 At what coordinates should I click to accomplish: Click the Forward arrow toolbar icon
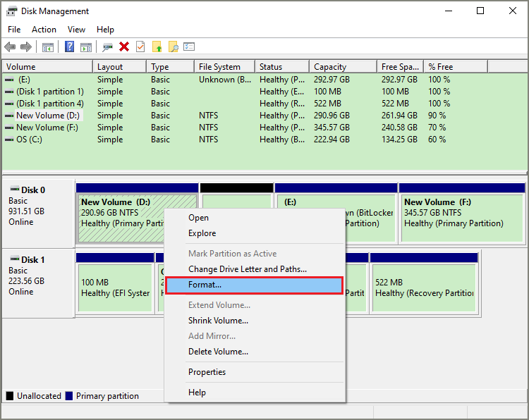[26, 47]
